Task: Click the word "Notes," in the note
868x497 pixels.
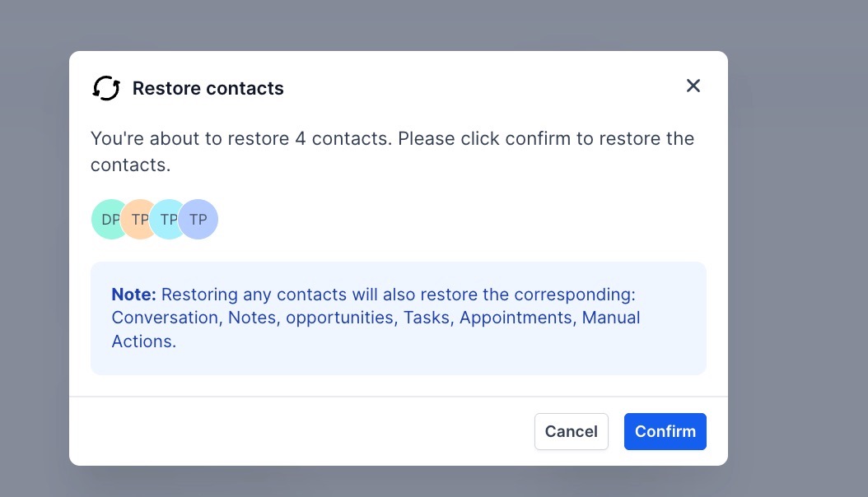Action: 252,318
